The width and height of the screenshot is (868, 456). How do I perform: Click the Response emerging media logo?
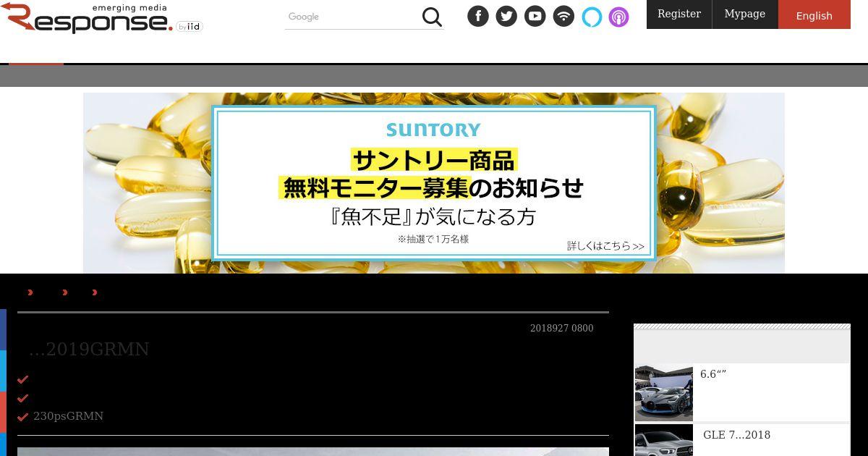[87, 18]
